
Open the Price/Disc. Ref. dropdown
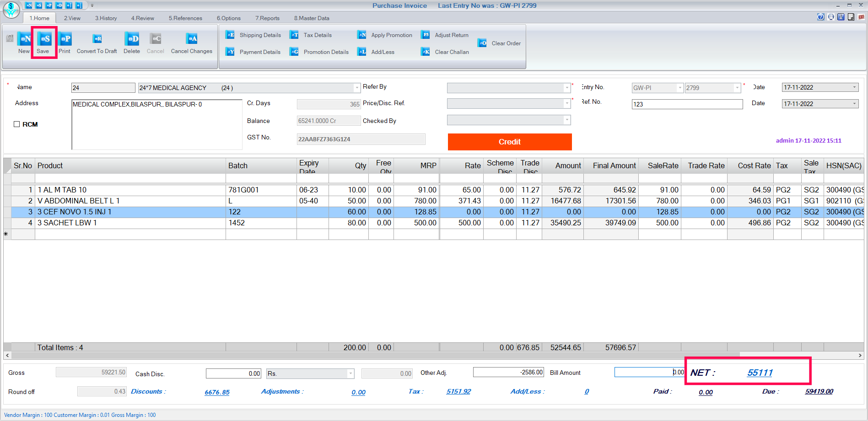coord(567,104)
